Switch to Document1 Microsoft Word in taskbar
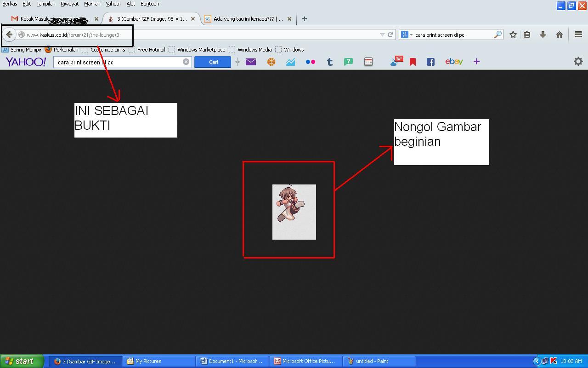The image size is (588, 368). pyautogui.click(x=232, y=361)
